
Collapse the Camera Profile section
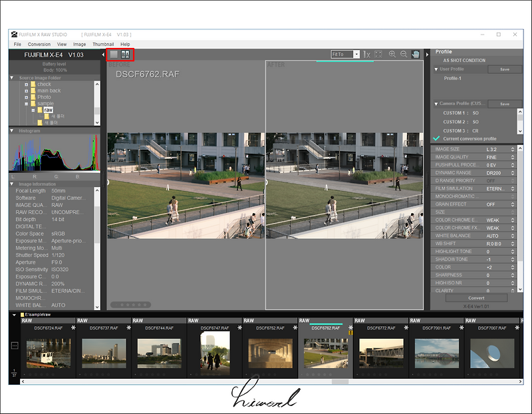tap(436, 104)
